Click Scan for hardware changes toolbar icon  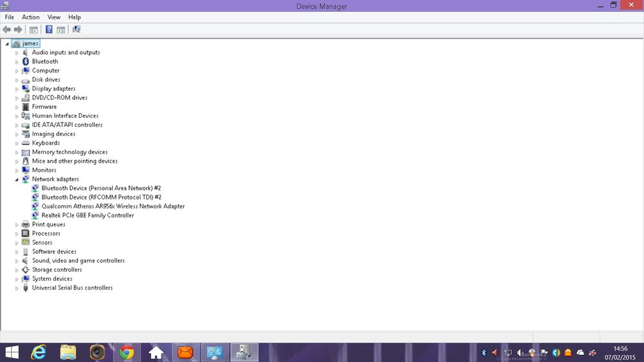tap(77, 30)
